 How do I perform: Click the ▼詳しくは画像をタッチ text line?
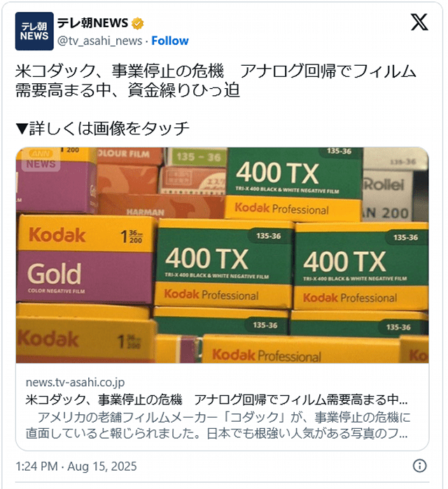(102, 129)
